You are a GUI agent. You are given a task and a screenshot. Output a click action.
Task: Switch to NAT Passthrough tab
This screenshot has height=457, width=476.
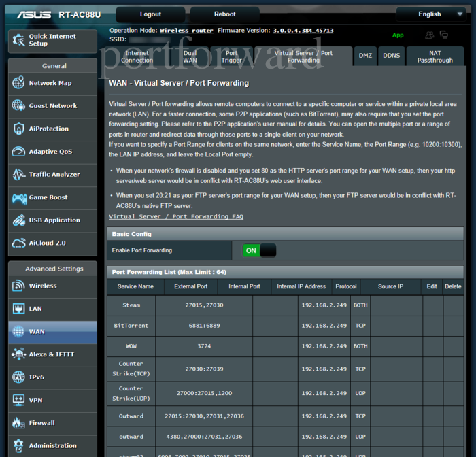pyautogui.click(x=435, y=56)
